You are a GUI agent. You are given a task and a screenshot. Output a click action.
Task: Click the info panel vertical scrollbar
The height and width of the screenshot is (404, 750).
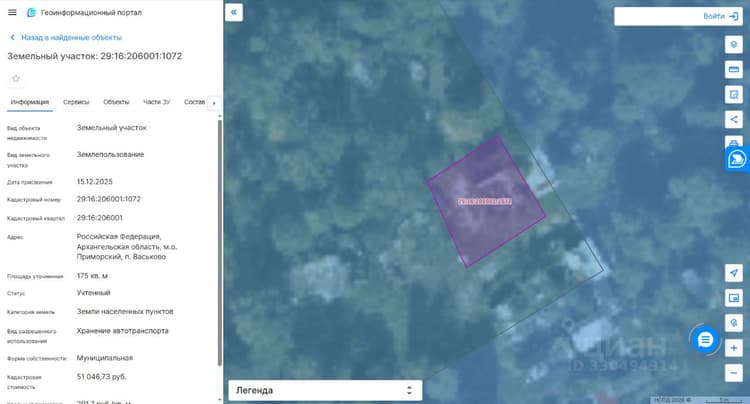click(x=220, y=243)
